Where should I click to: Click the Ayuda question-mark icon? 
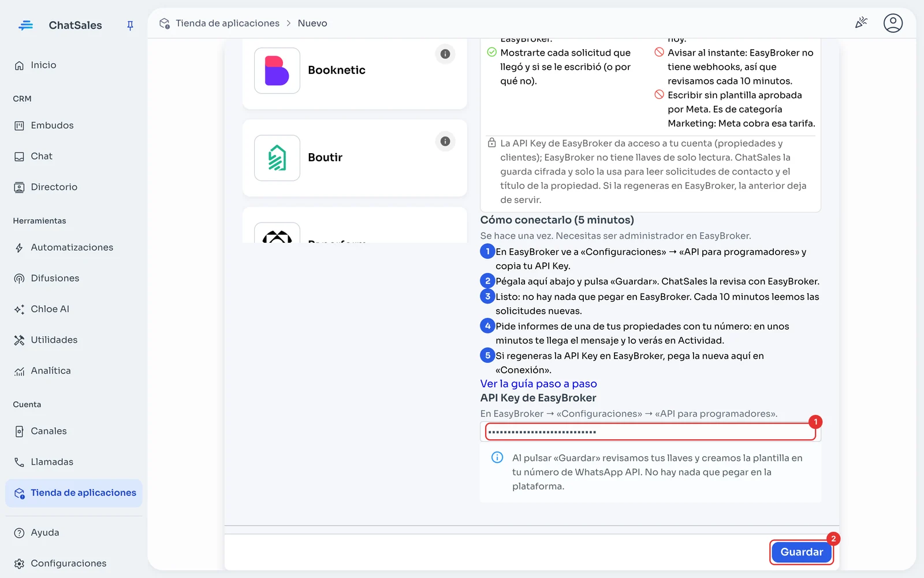(x=19, y=533)
